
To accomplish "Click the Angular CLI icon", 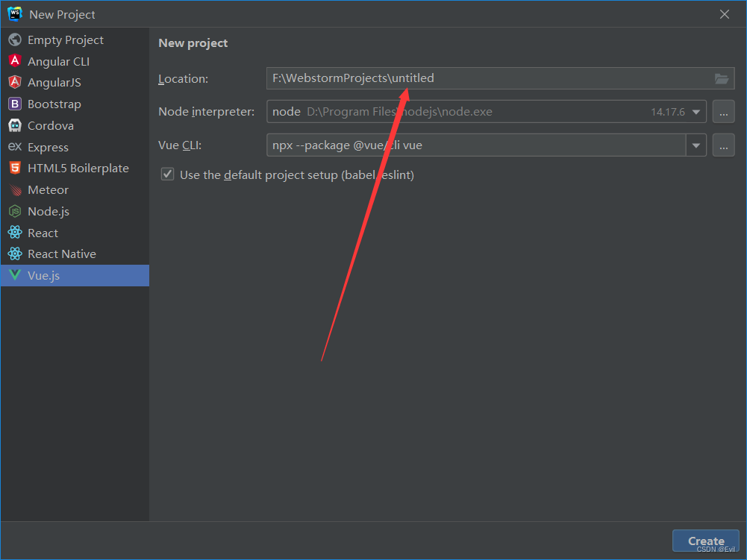I will pyautogui.click(x=14, y=61).
